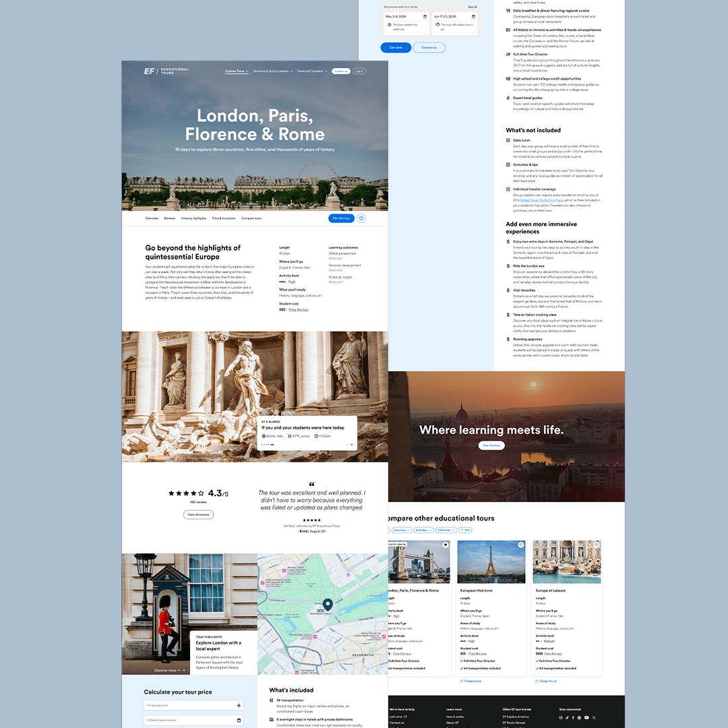Jump to Price & inclusions tab
728x728 pixels.
coord(224,218)
